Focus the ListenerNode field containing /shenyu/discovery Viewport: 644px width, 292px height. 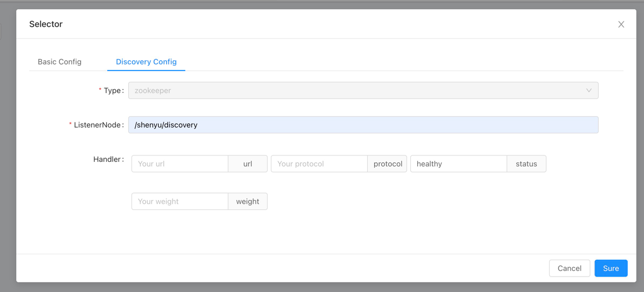coord(363,125)
